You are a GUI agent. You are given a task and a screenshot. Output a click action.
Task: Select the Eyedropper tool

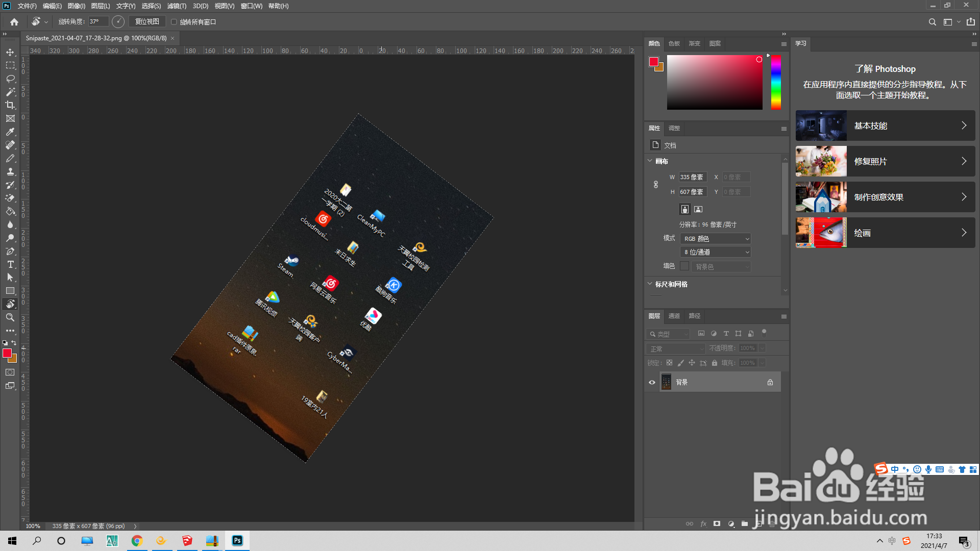pos(10,132)
